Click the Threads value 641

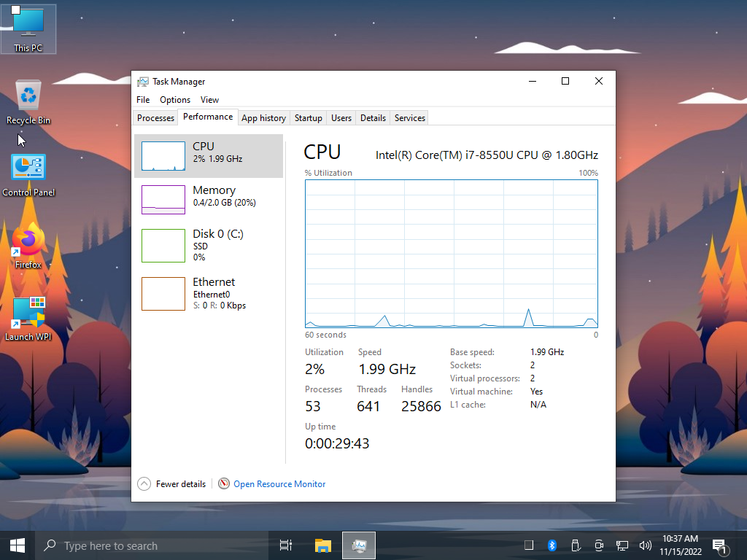click(368, 406)
